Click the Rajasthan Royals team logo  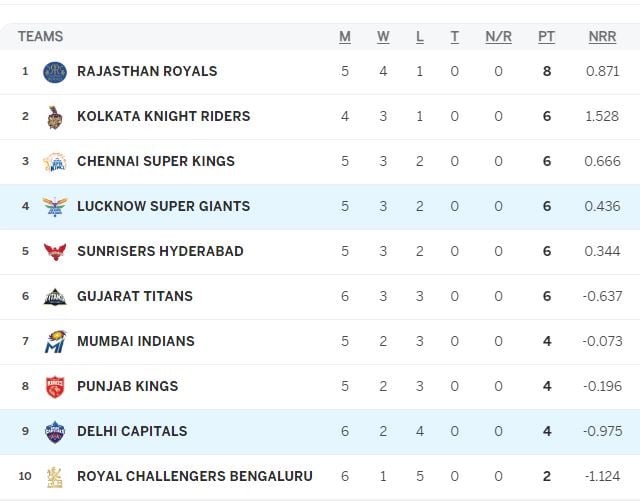coord(55,72)
